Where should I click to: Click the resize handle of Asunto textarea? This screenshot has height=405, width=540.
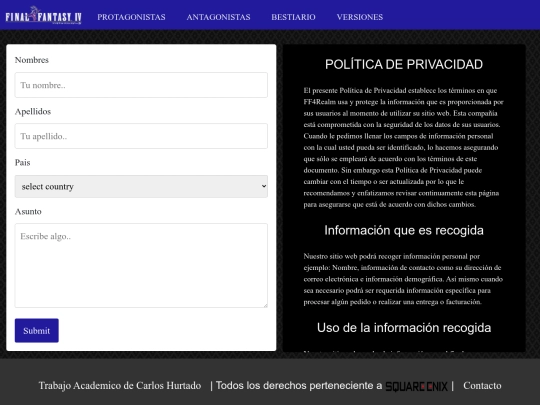point(265,305)
